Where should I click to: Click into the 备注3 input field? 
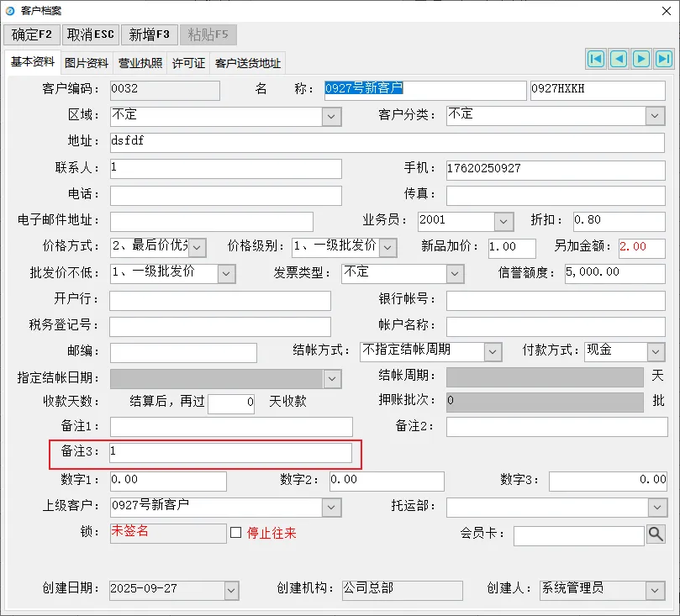point(230,453)
